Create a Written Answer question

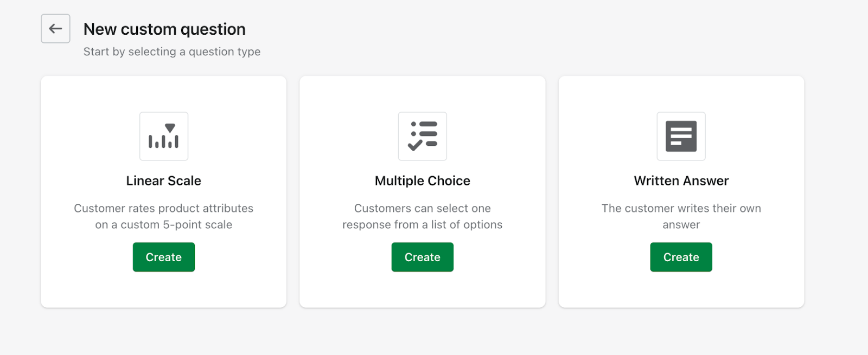pyautogui.click(x=681, y=257)
